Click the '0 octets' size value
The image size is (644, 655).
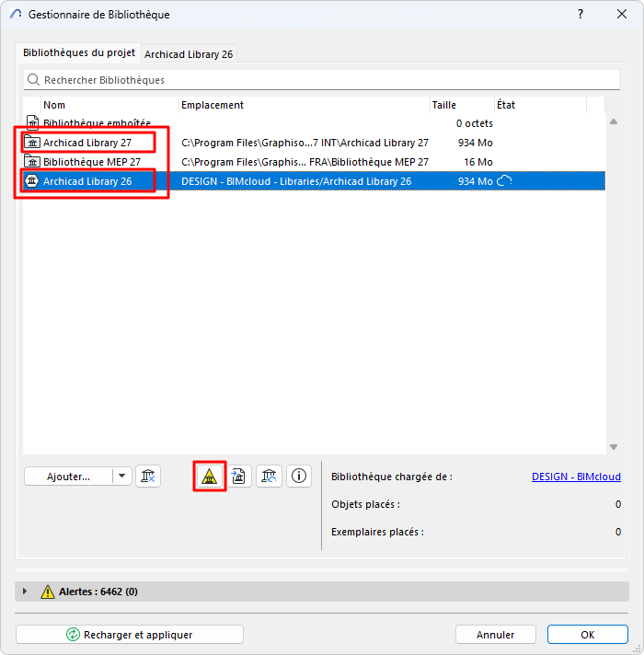tap(475, 123)
